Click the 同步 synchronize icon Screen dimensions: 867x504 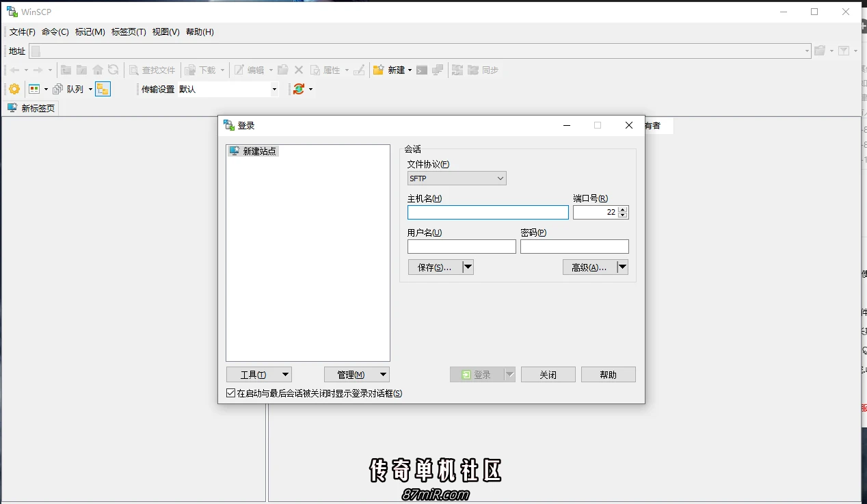[473, 70]
